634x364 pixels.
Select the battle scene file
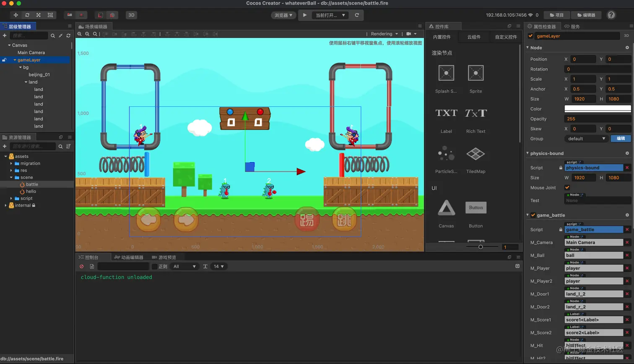tap(32, 184)
